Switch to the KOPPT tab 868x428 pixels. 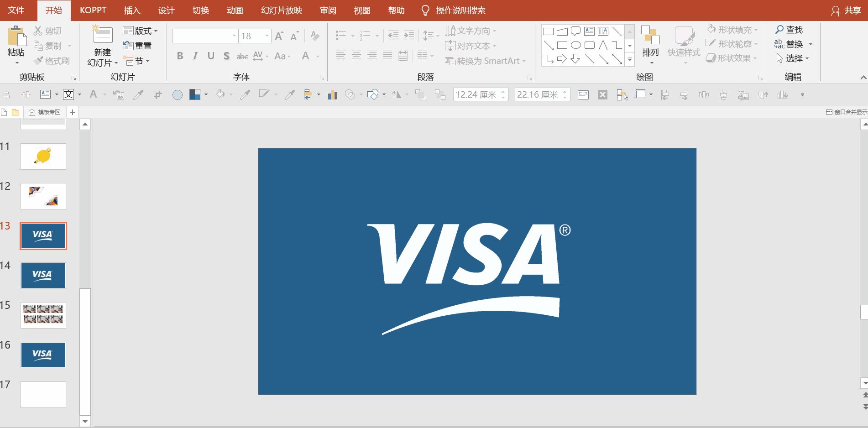click(93, 10)
